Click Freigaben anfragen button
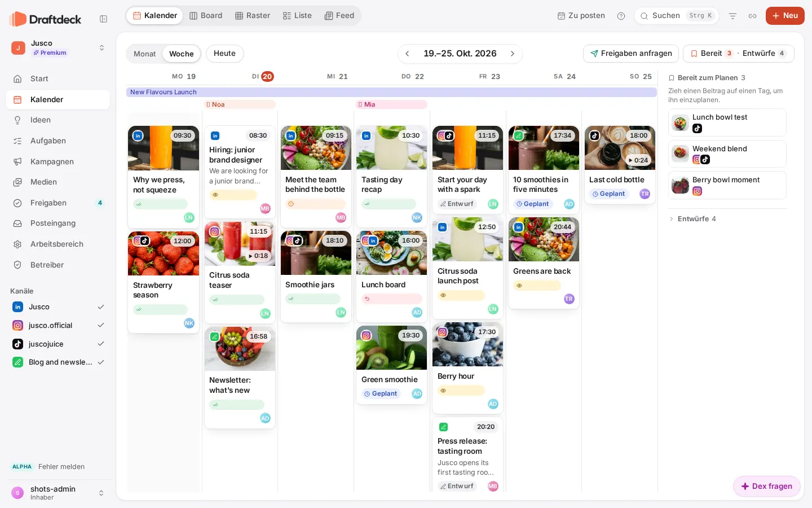 click(631, 54)
